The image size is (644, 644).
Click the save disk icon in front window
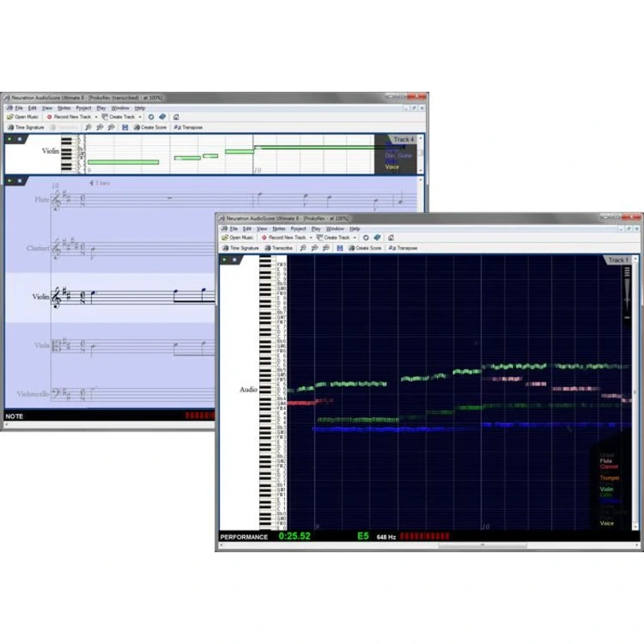click(x=340, y=248)
